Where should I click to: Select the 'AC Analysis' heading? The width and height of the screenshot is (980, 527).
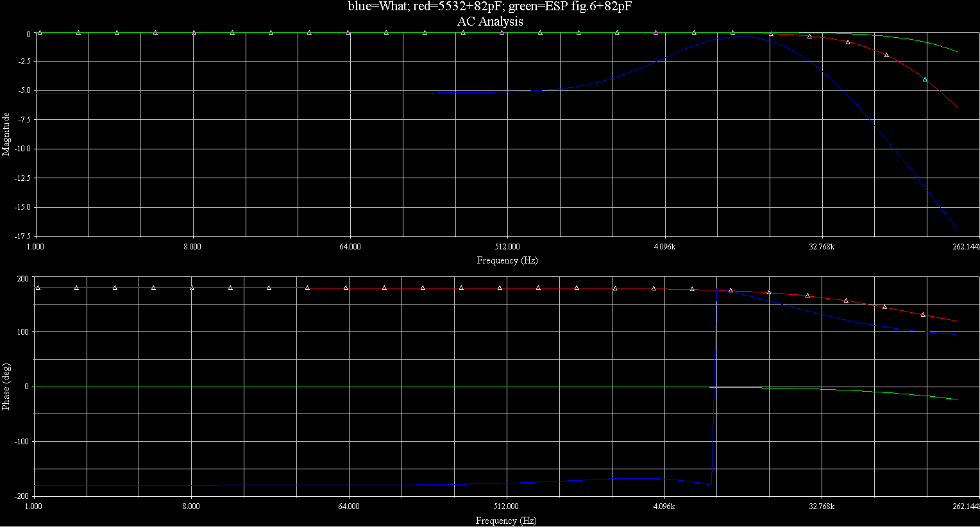tap(490, 22)
